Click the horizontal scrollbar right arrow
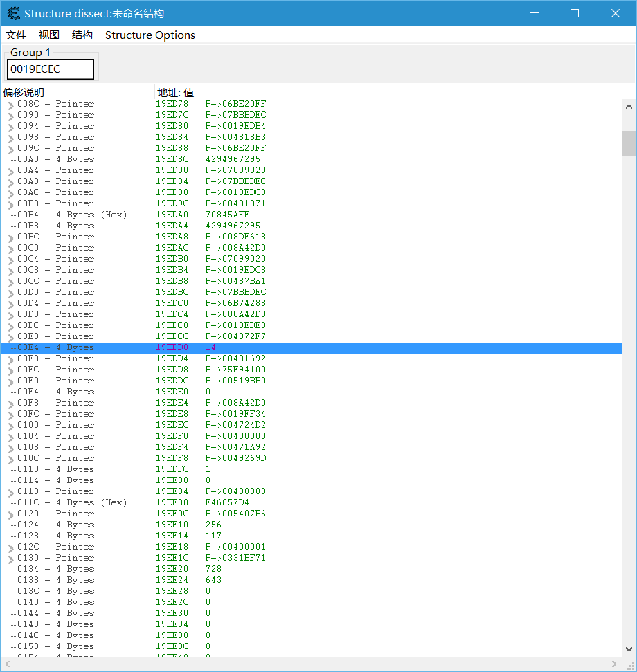The width and height of the screenshot is (637, 672). tap(615, 664)
